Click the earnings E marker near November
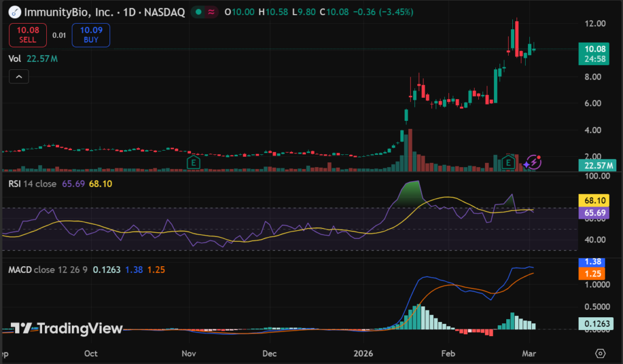Viewport: 623px width, 364px height. pyautogui.click(x=193, y=162)
